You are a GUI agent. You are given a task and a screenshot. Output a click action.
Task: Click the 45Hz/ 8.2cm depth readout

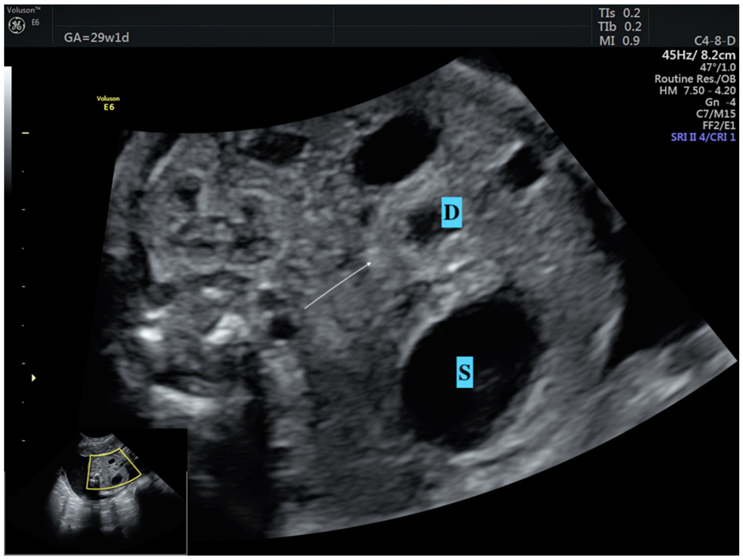point(698,55)
